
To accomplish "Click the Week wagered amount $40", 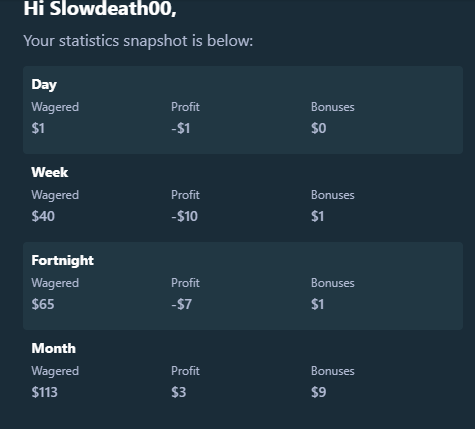I will click(43, 216).
